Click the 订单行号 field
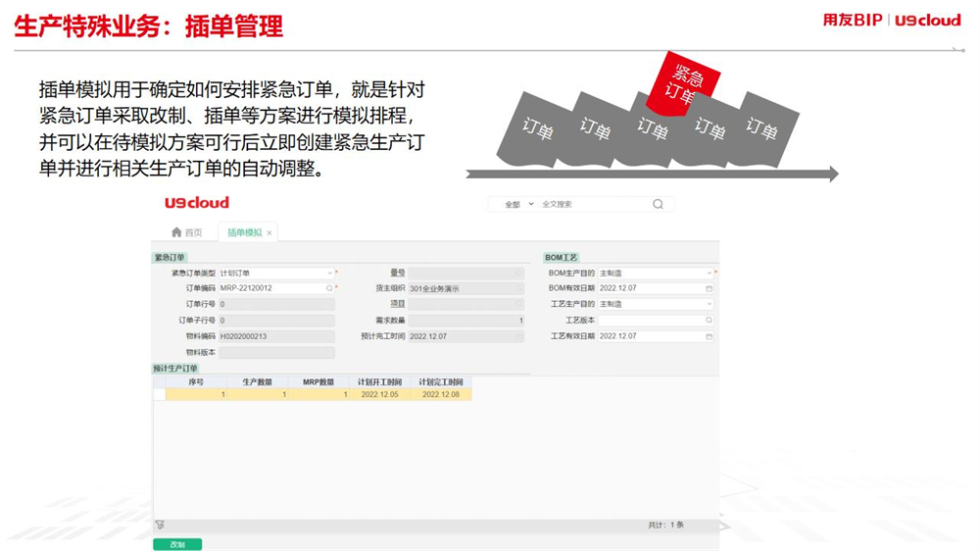980x551 pixels. click(x=276, y=304)
